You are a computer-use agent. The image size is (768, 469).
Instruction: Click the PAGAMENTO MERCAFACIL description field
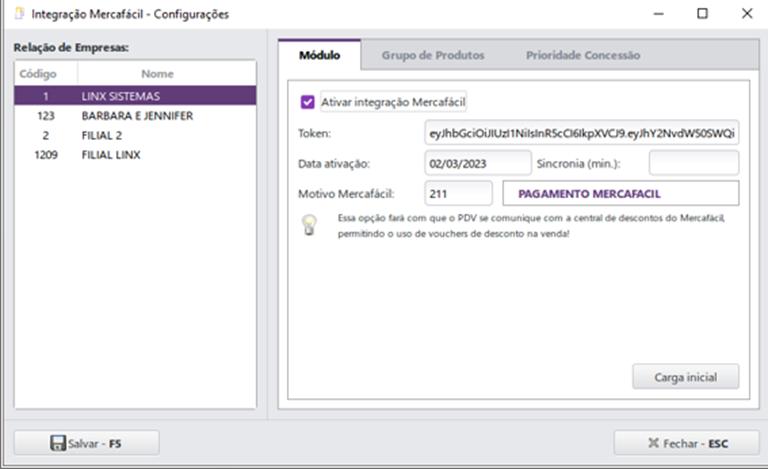(x=619, y=193)
